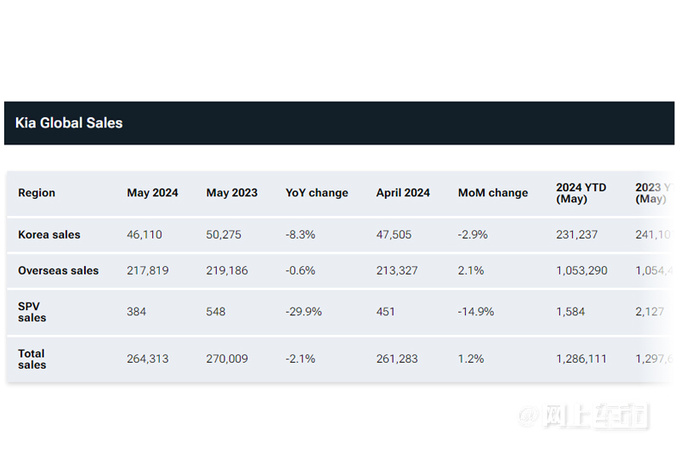680x453 pixels.
Task: Click Total YoY change -2.1%
Action: tap(300, 359)
